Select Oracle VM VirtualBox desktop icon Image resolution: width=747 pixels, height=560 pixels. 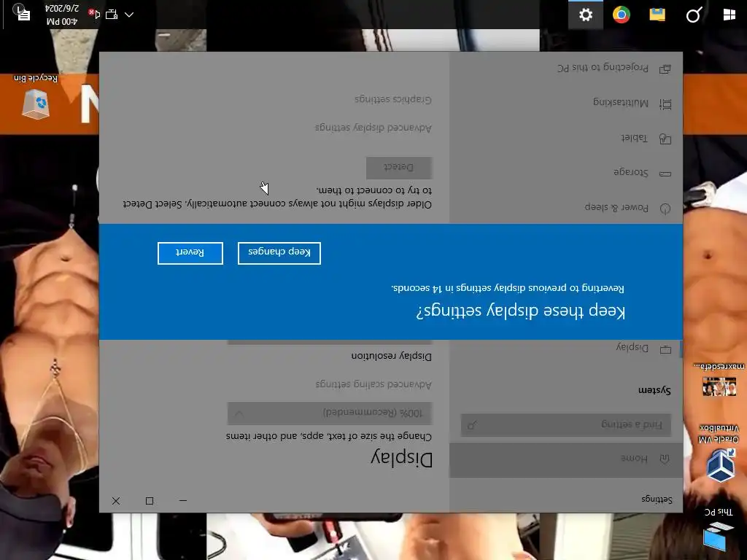pos(719,452)
